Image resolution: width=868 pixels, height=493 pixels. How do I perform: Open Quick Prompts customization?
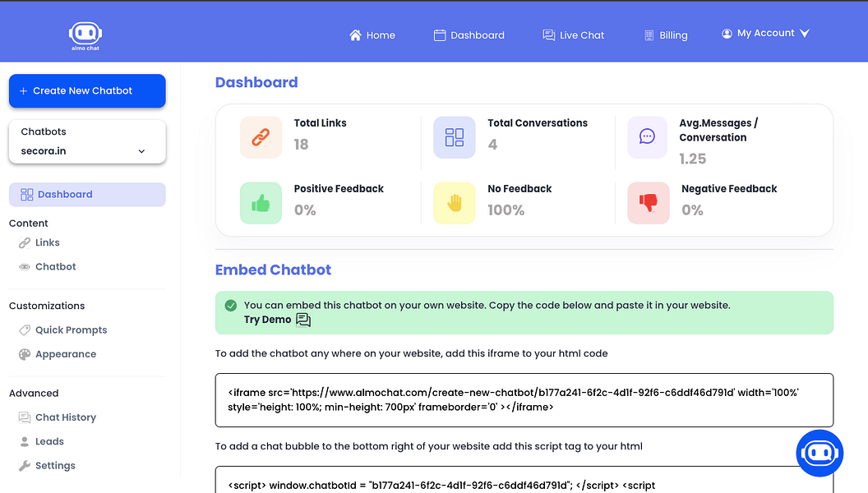[63, 330]
